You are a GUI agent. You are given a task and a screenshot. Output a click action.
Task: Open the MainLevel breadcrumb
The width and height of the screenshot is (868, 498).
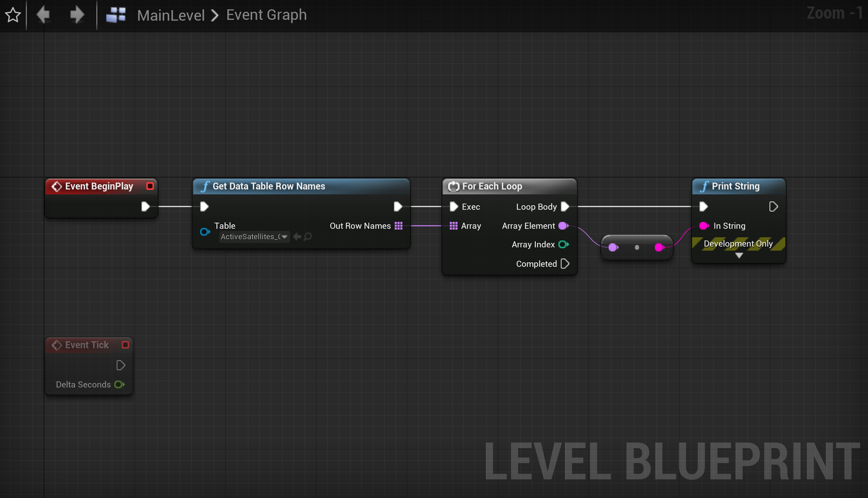[x=171, y=15]
